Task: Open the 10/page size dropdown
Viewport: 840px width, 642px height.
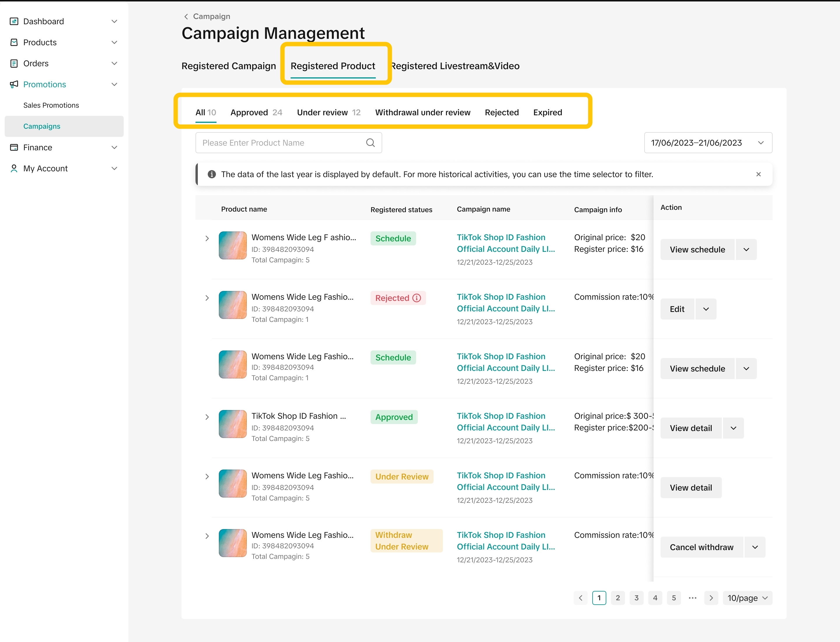Action: (747, 598)
